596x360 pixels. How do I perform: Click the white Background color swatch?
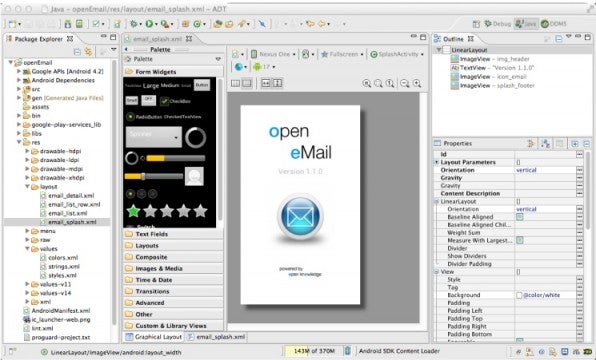click(519, 295)
